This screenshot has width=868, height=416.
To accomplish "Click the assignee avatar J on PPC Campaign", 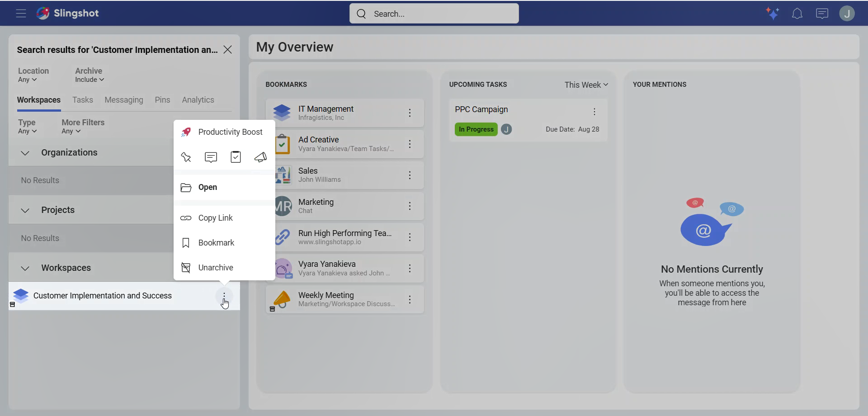I will click(506, 129).
